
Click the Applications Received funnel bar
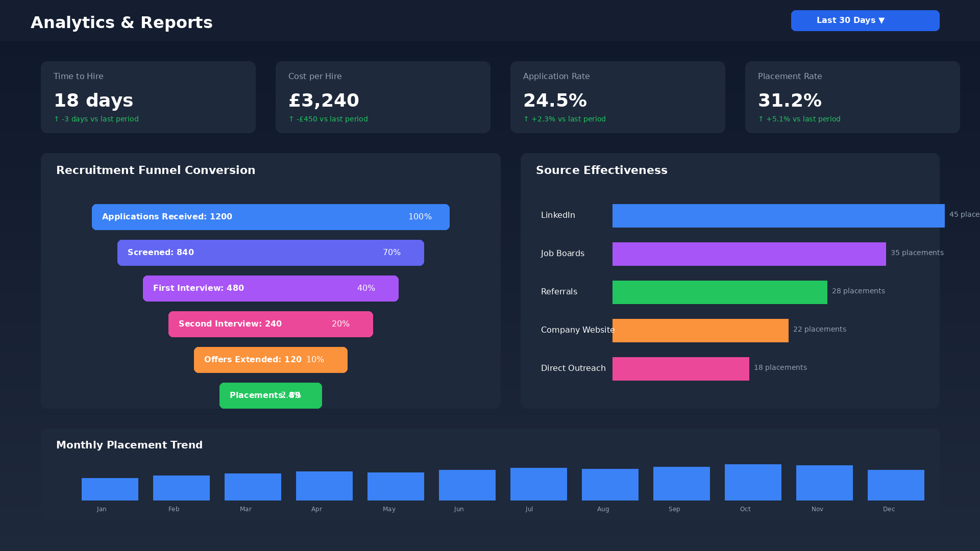[x=271, y=217]
